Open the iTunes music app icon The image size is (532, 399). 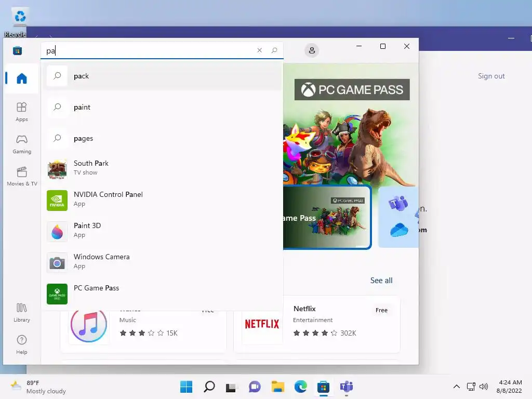(x=89, y=324)
